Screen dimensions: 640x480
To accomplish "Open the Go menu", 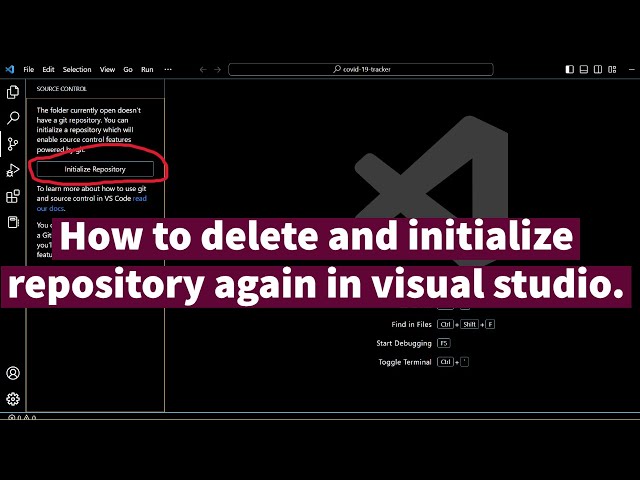I will [128, 69].
